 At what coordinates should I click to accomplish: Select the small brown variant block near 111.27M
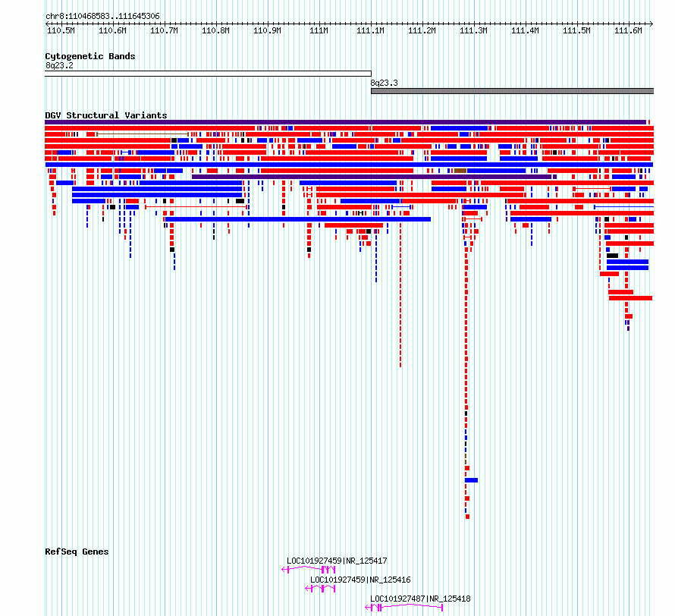(460, 171)
